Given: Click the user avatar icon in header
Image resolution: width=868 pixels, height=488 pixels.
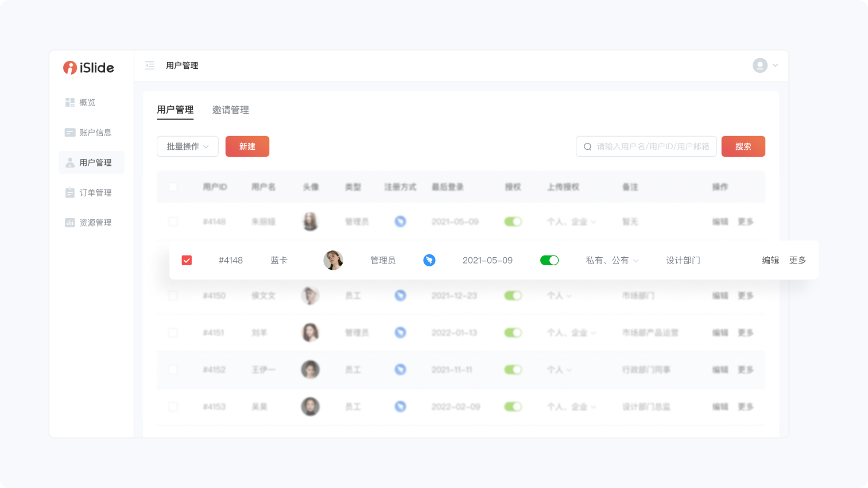Looking at the screenshot, I should click(x=759, y=65).
